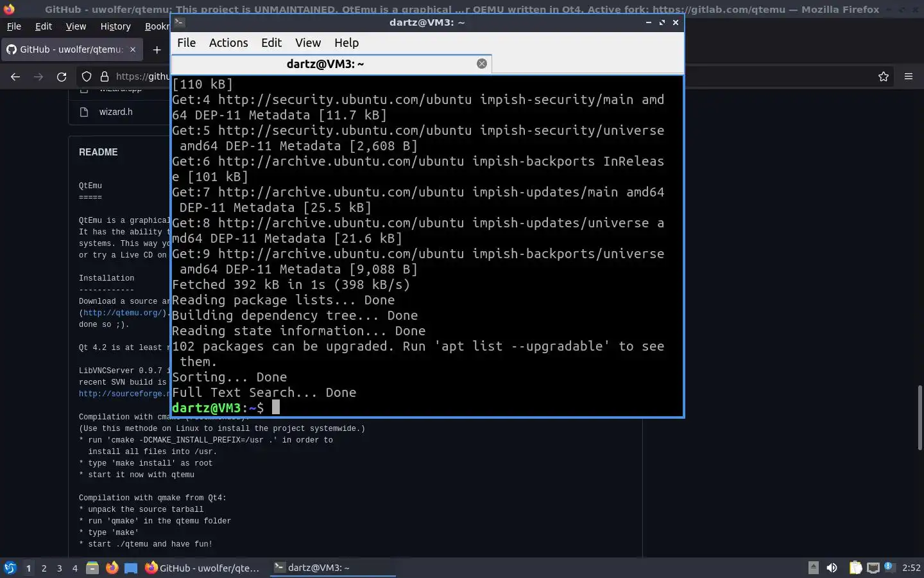Open Firefox View menu
Screen dimensions: 924x578
(76, 26)
